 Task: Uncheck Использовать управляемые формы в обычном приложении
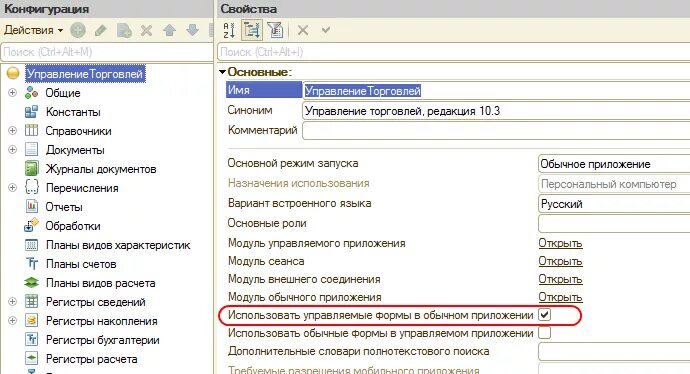tap(545, 315)
